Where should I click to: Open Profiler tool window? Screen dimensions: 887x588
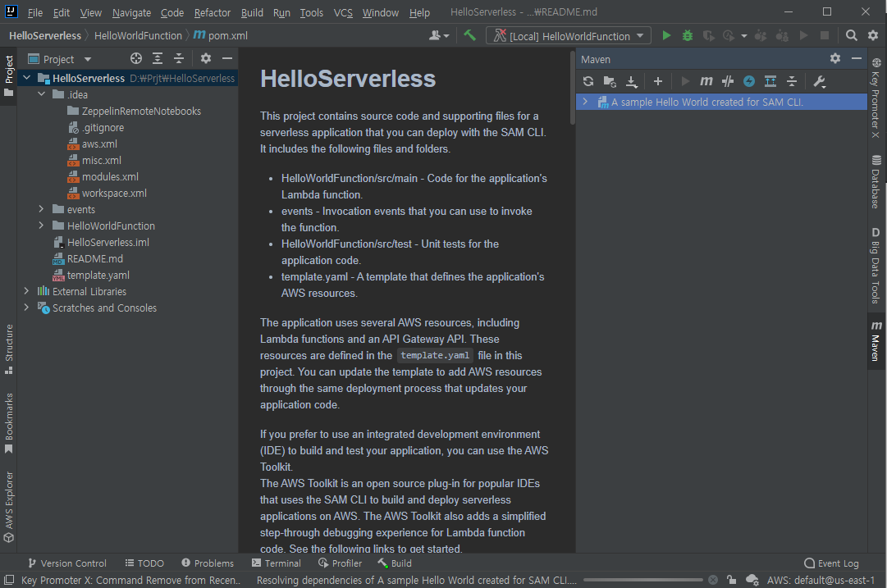coord(340,563)
